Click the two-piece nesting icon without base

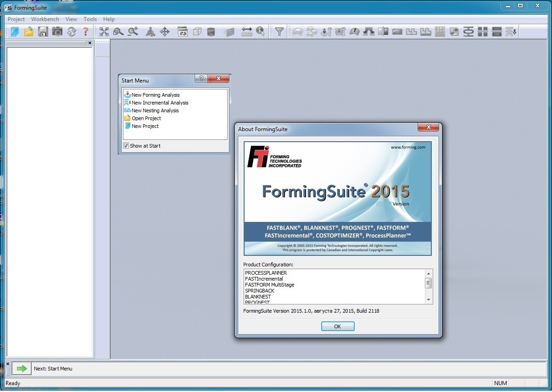tap(411, 32)
